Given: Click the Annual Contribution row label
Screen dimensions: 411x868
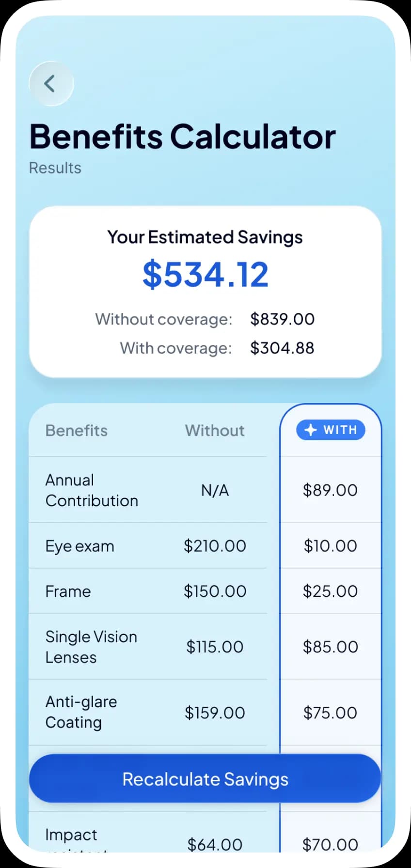Looking at the screenshot, I should 92,490.
